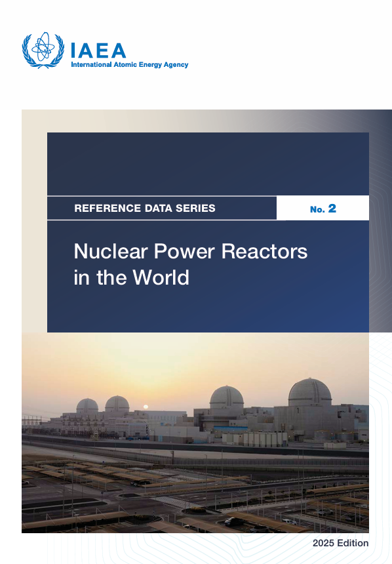Click the large IAEA lettering
Image resolution: width=392 pixels, height=564 pixels.
point(98,50)
